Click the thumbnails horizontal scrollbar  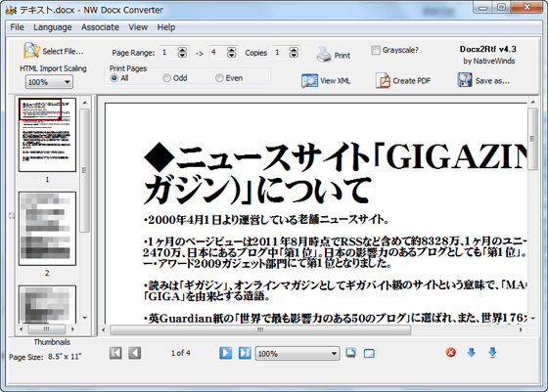point(47,329)
